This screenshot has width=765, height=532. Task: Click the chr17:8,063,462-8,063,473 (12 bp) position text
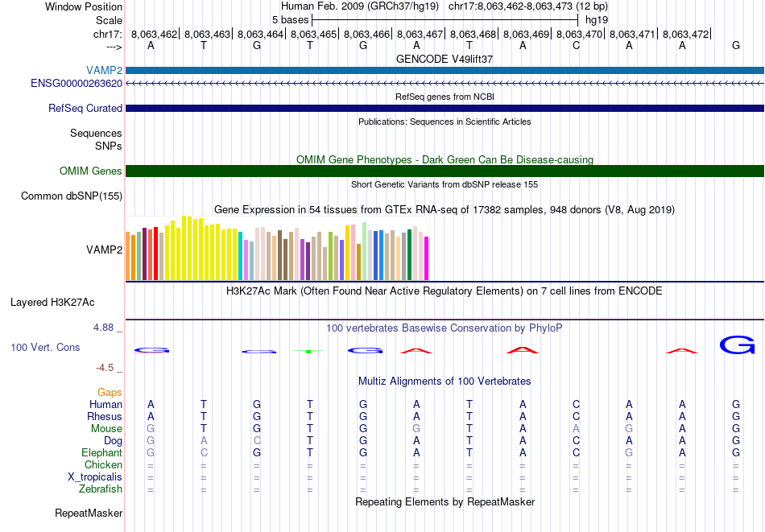click(528, 6)
